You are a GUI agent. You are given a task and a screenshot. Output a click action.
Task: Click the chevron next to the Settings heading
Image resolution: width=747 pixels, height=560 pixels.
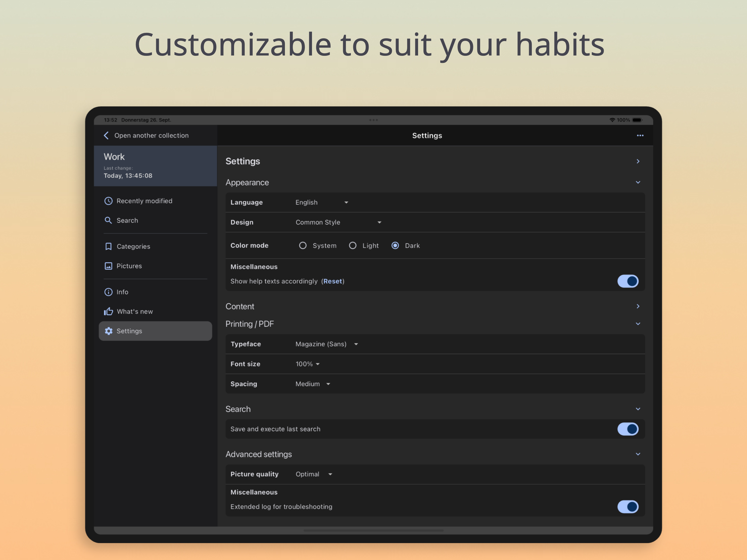[x=638, y=161]
